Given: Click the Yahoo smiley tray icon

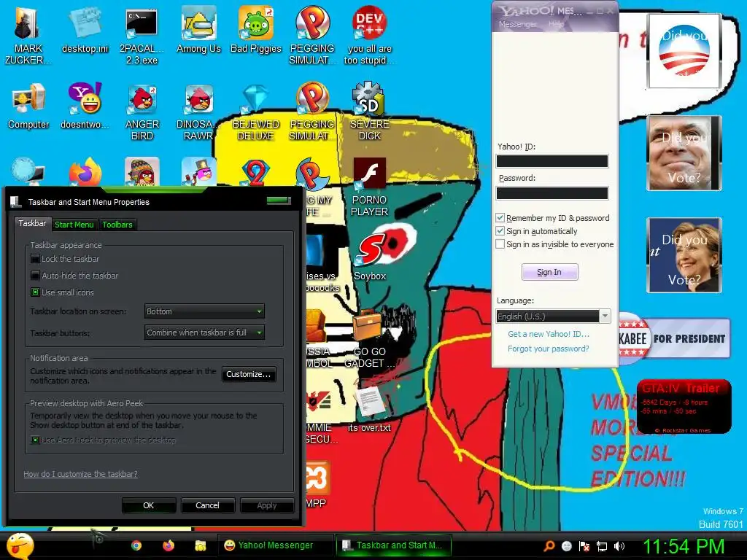Looking at the screenshot, I should click(567, 546).
